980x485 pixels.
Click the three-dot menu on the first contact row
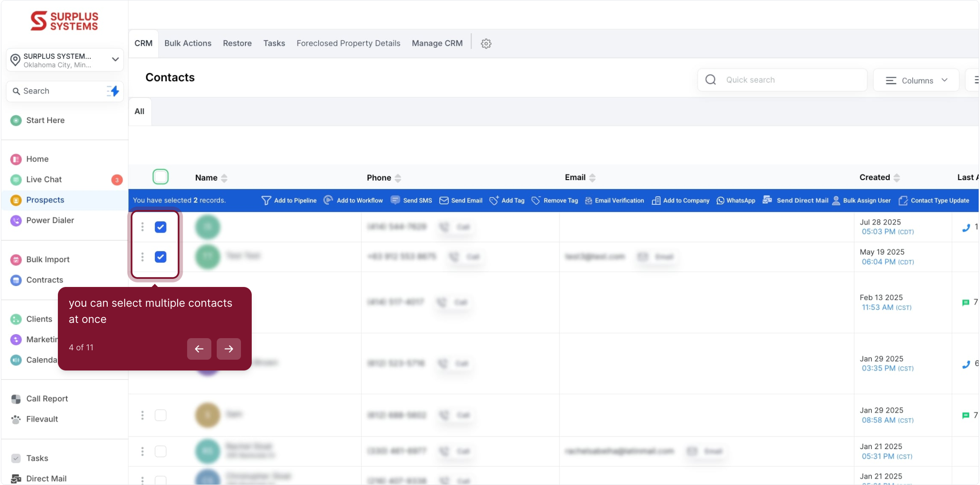143,227
